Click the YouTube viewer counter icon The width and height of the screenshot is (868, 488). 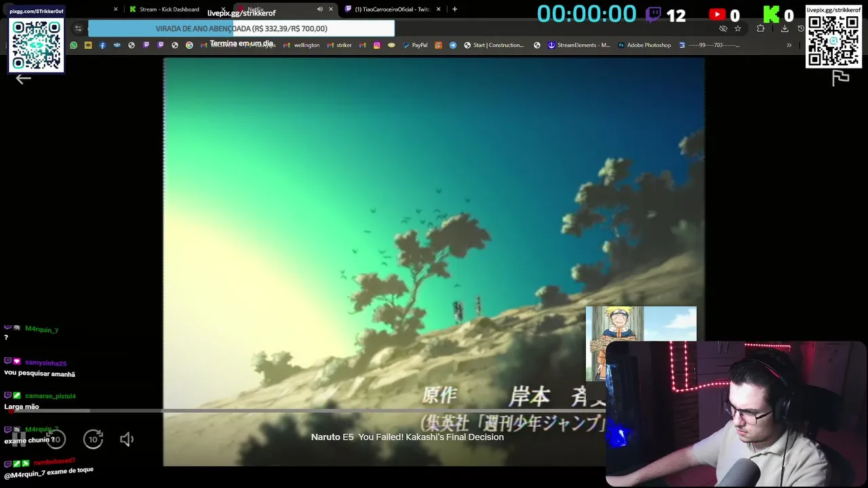[x=717, y=14]
